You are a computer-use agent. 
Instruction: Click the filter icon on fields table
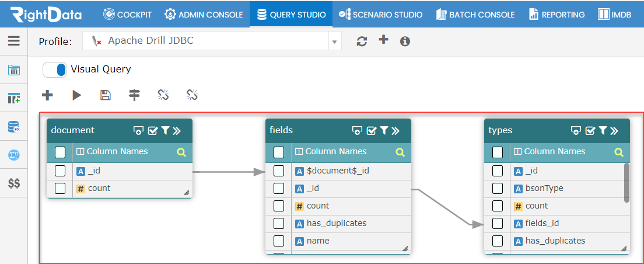tap(384, 130)
